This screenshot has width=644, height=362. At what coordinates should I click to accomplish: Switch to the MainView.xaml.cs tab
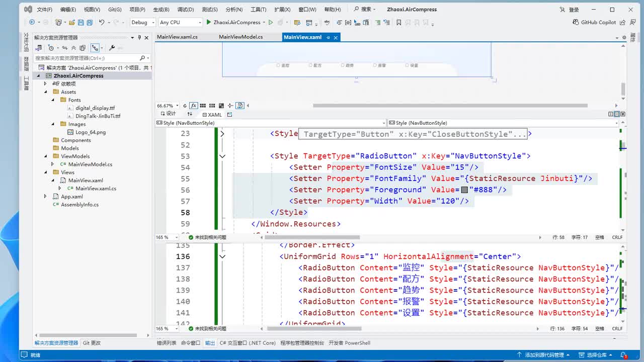(177, 37)
